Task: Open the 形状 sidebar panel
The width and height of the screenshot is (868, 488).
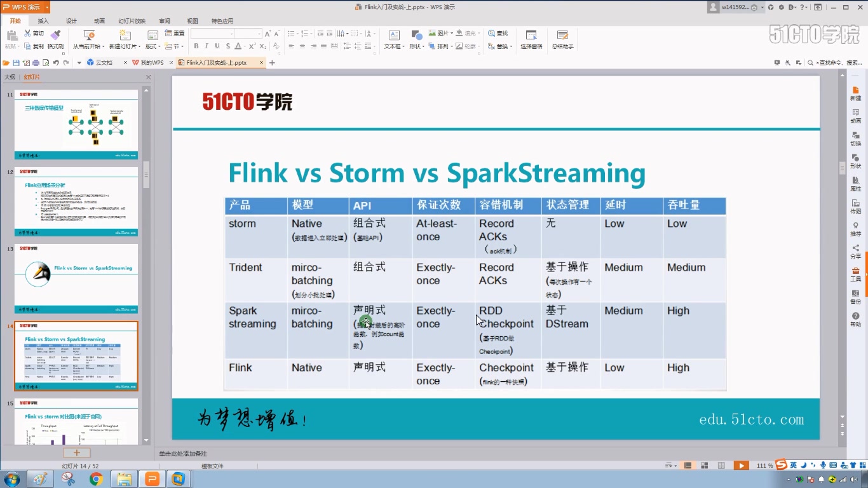Action: click(855, 161)
